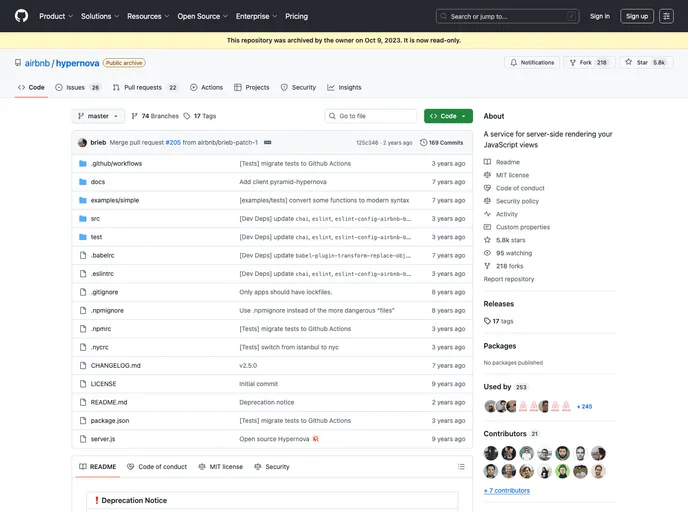
Task: Open the .eslintrc file
Action: tap(102, 274)
